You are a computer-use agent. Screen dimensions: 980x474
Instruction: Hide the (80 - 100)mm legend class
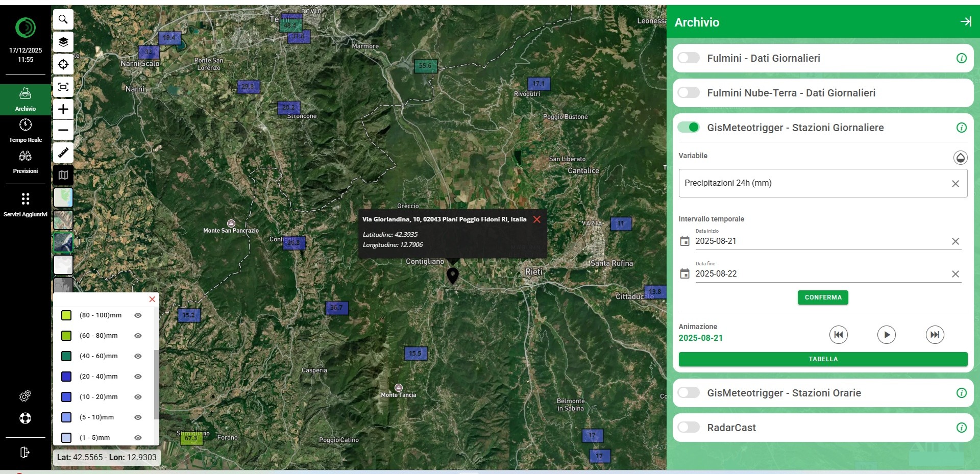click(138, 315)
